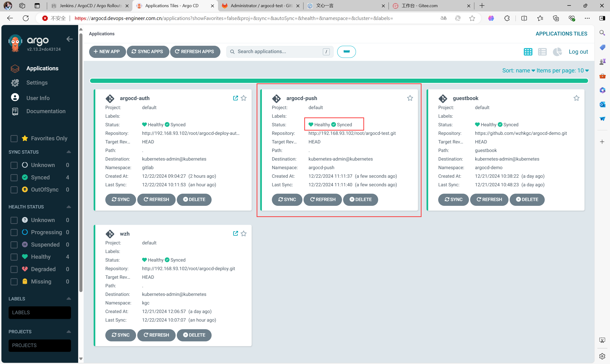Open the Edge sidebar settings gear

click(x=602, y=356)
